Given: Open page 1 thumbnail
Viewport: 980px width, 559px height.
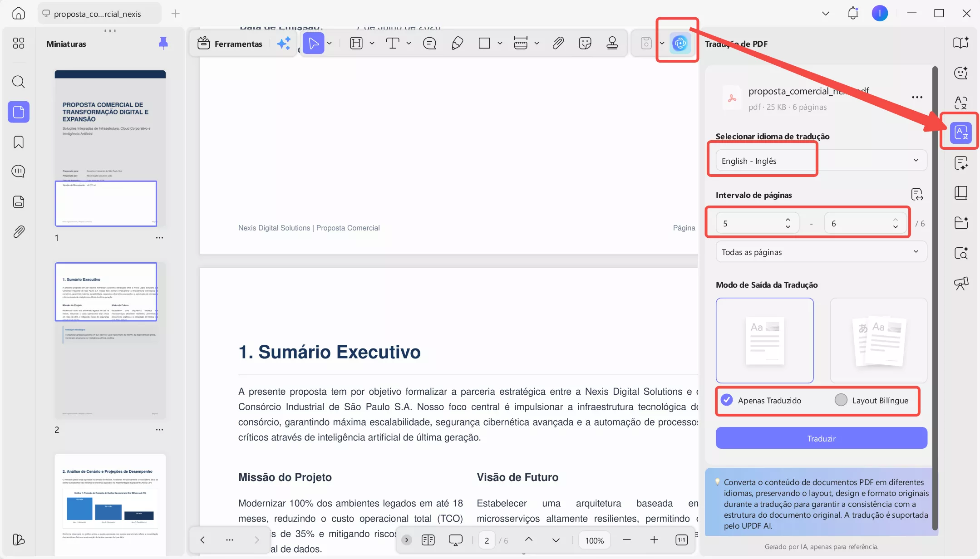Looking at the screenshot, I should pos(110,148).
